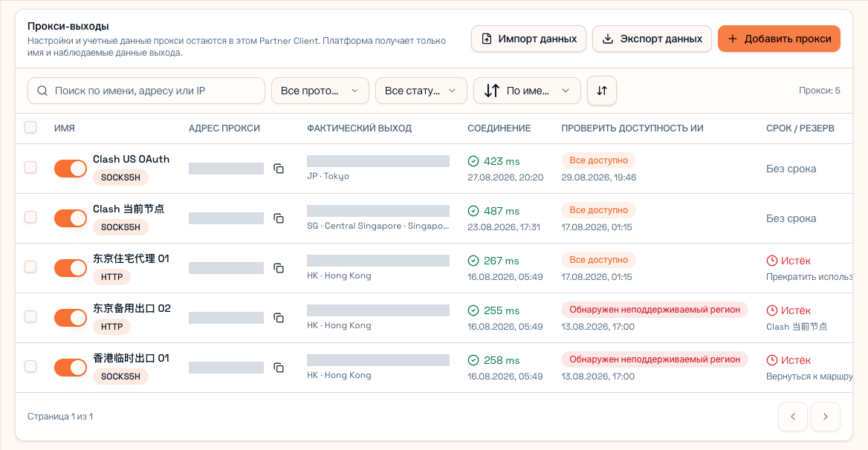Click the "Импорт данных" button
Image resolution: width=868 pixels, height=450 pixels.
click(528, 39)
